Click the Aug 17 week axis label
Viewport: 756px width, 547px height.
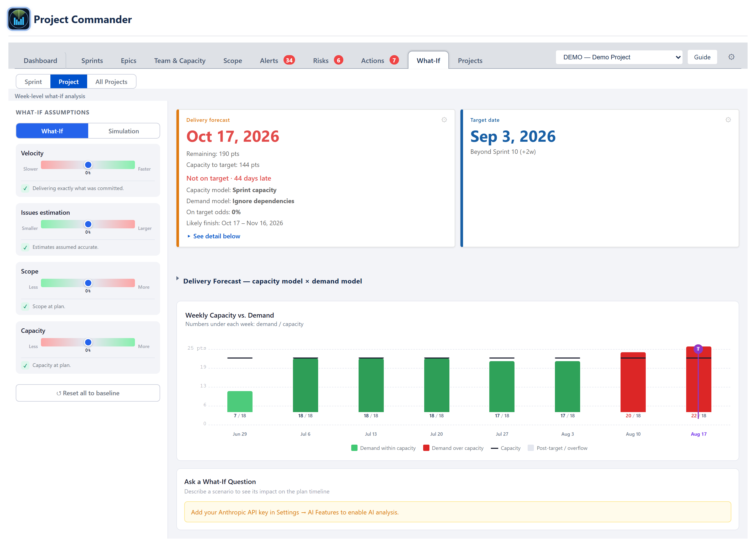click(698, 434)
